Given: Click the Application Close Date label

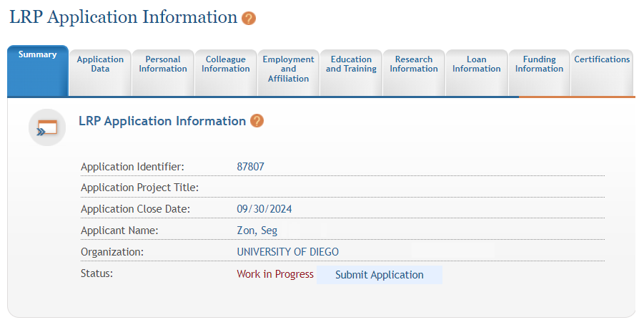Looking at the screenshot, I should pyautogui.click(x=136, y=209).
